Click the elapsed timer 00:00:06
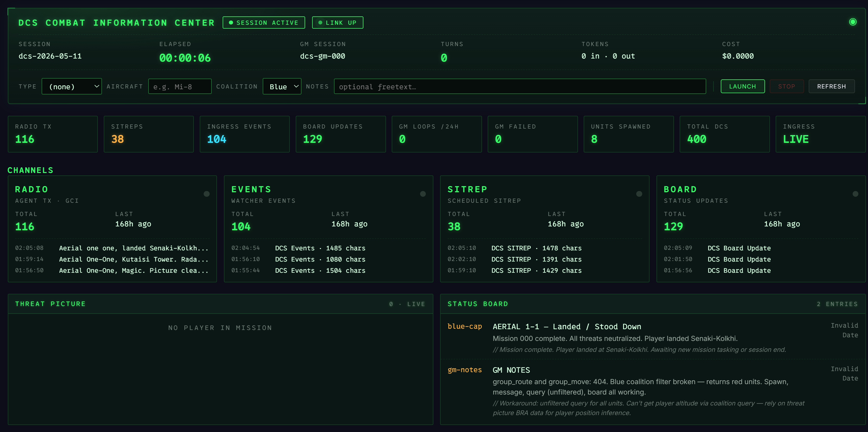 (x=185, y=58)
